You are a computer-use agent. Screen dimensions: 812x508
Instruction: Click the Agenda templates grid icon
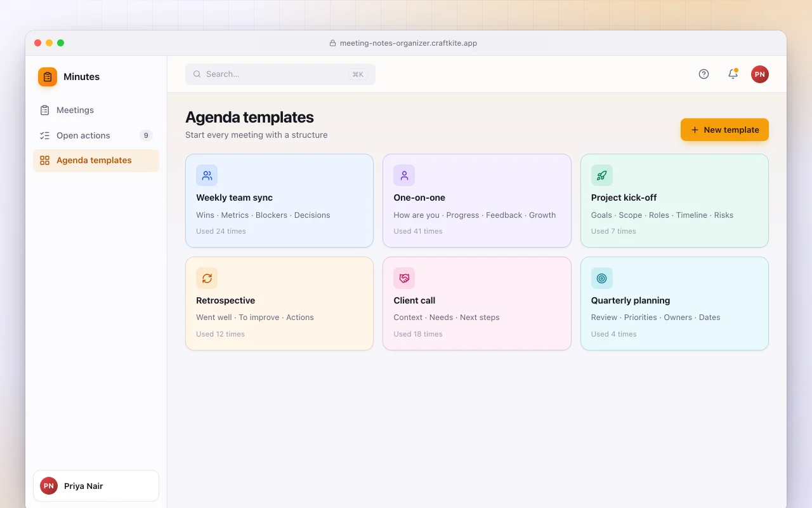point(44,161)
